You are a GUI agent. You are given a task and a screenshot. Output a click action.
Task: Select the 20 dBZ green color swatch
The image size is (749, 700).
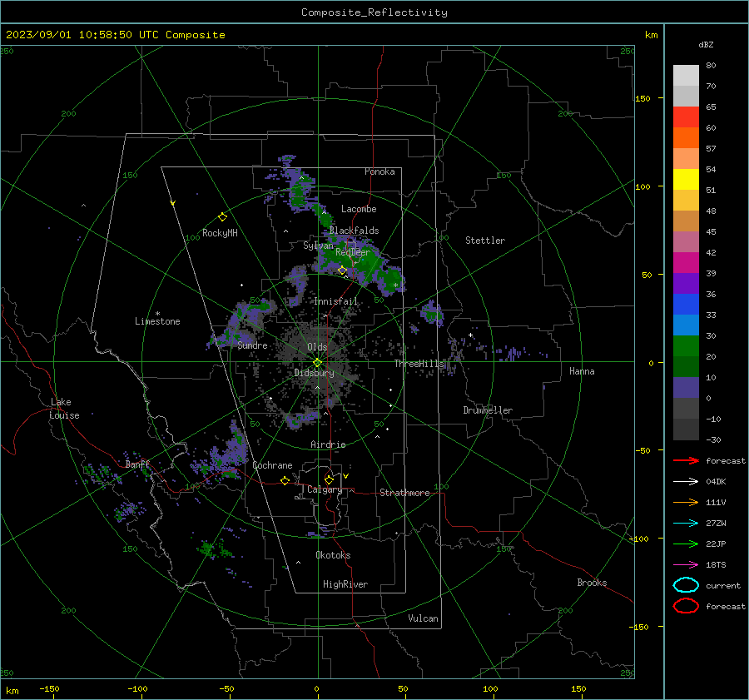click(x=686, y=345)
